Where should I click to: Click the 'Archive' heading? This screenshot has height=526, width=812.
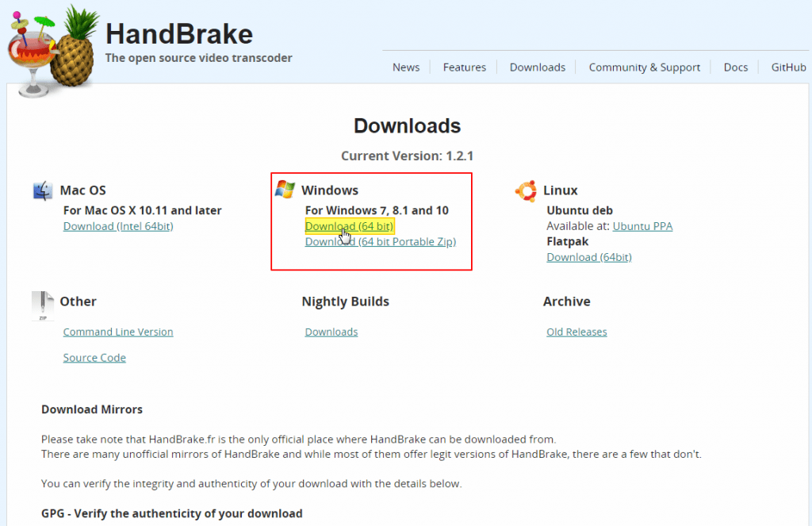click(x=566, y=301)
